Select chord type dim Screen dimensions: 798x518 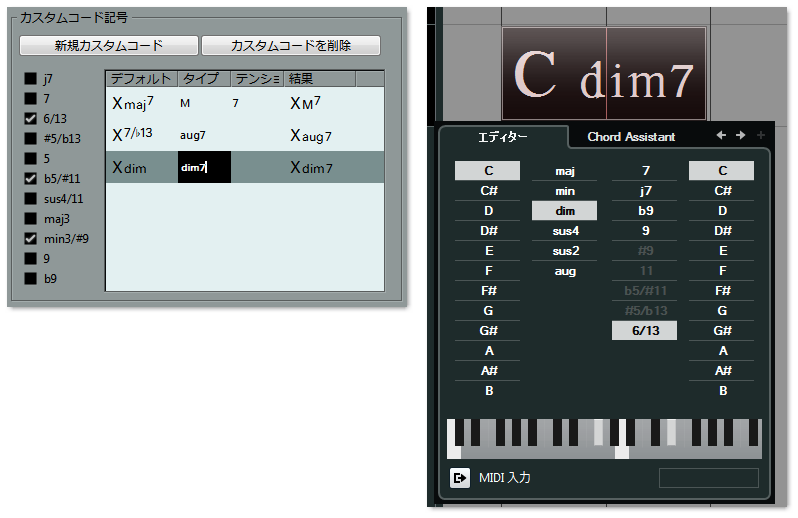(564, 211)
